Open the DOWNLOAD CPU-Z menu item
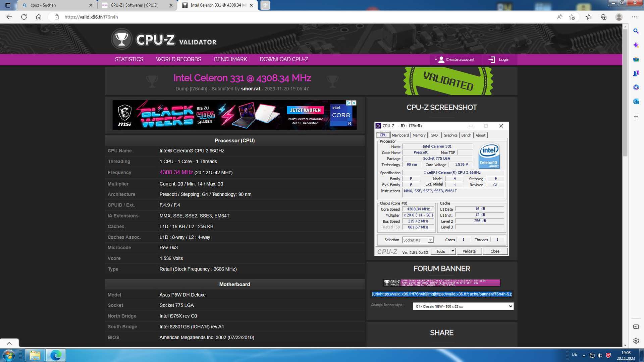Viewport: 644px width, 362px height. point(284,59)
